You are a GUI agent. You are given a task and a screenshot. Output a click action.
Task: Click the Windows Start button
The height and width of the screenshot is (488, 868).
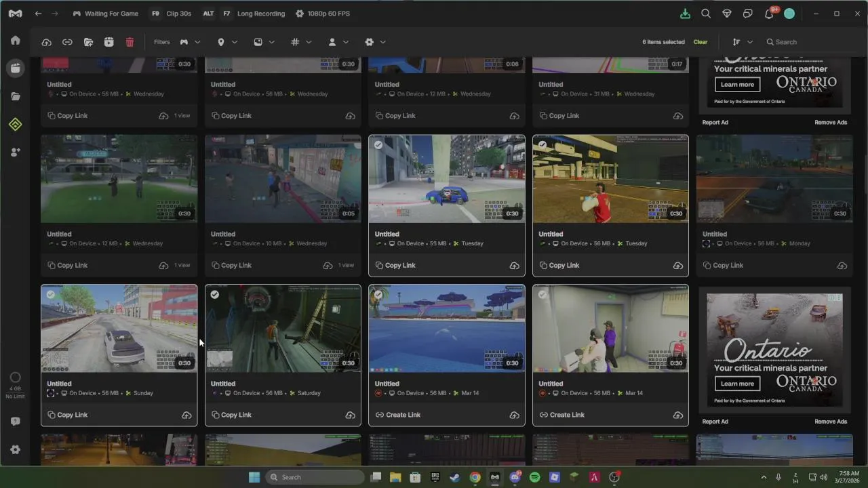[x=254, y=477]
